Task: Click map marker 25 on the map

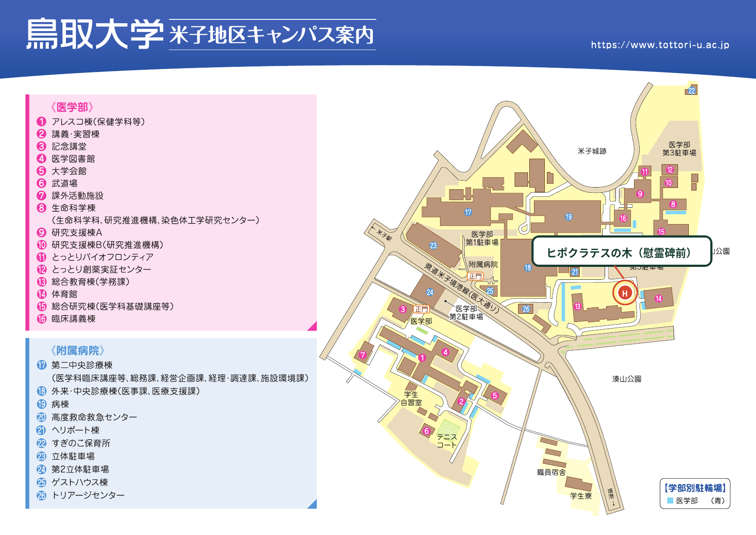Action: (x=490, y=291)
